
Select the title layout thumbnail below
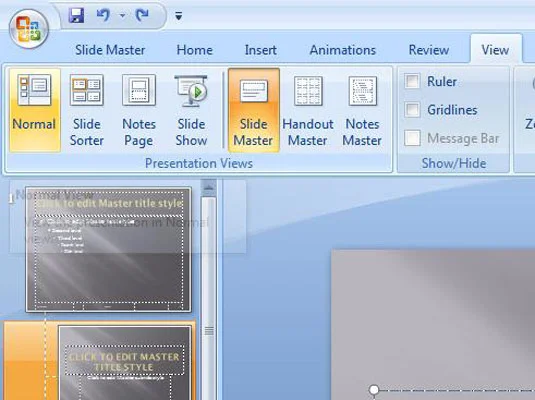click(x=125, y=363)
